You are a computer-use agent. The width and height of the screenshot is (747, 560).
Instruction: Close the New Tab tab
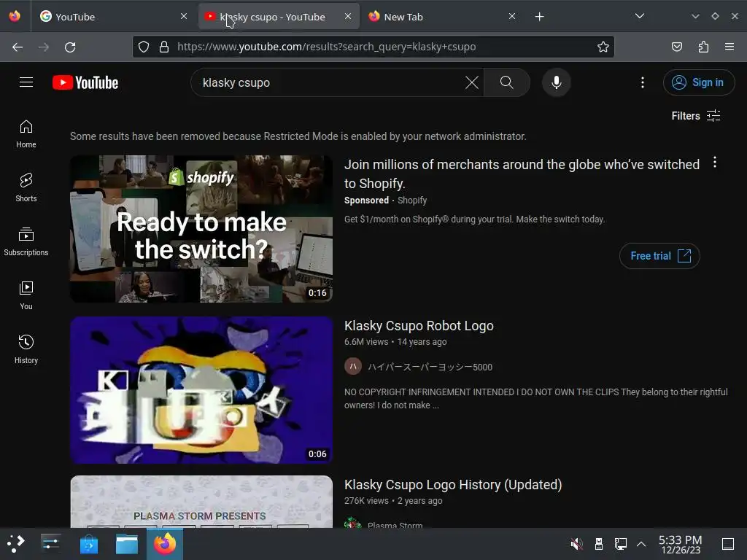pos(511,16)
